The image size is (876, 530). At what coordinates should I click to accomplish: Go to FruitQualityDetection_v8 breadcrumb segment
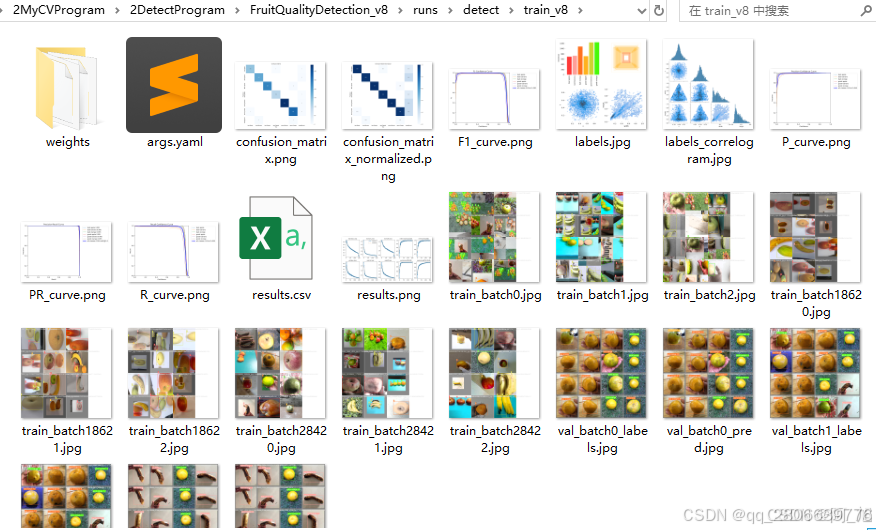point(319,10)
